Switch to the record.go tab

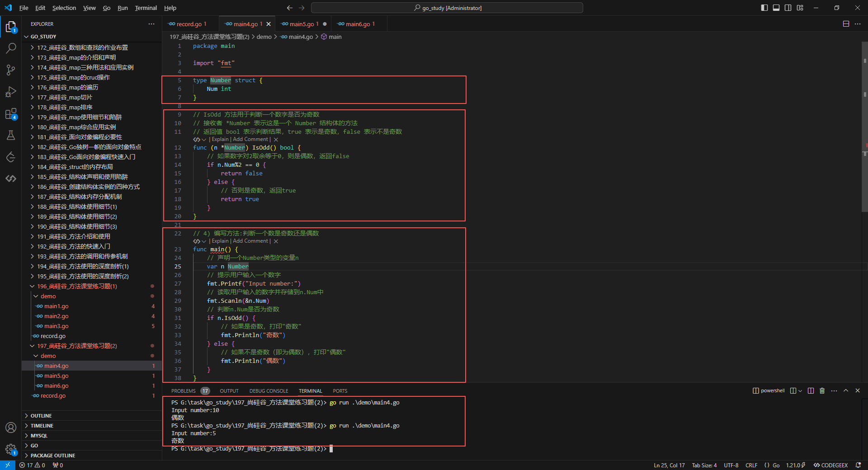[x=190, y=24]
